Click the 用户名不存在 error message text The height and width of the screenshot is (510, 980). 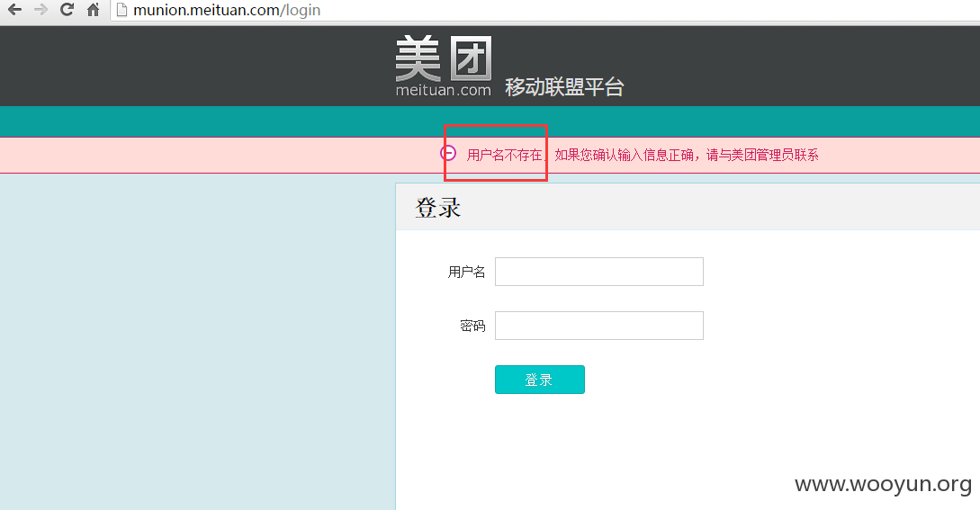coord(504,155)
